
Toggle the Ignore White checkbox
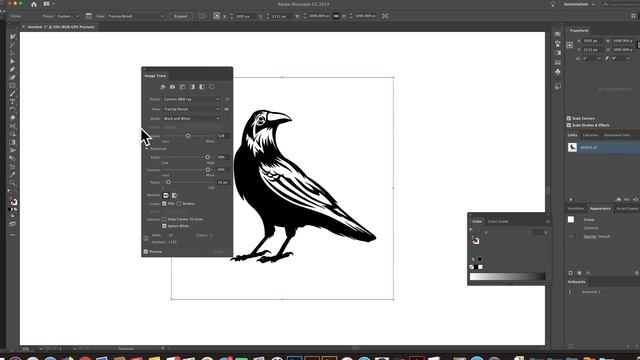(x=164, y=226)
